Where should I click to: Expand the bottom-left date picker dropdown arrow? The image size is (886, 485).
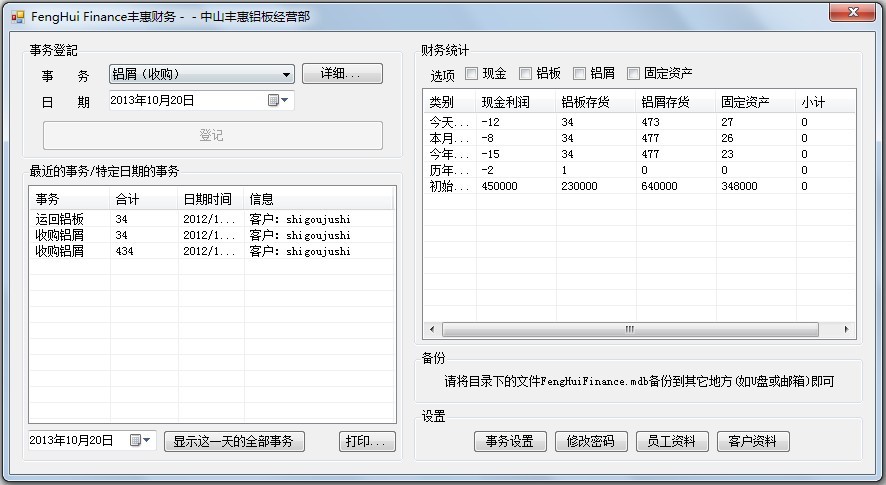[x=147, y=440]
